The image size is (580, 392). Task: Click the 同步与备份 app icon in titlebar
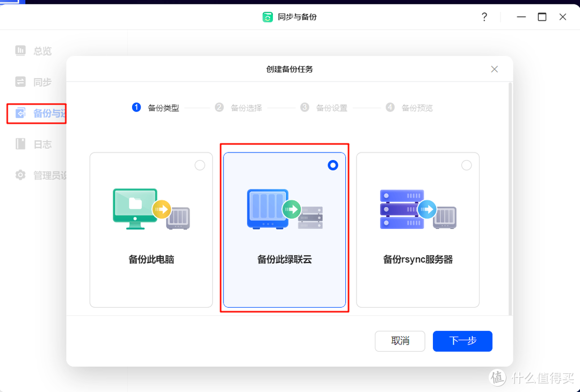pos(268,17)
